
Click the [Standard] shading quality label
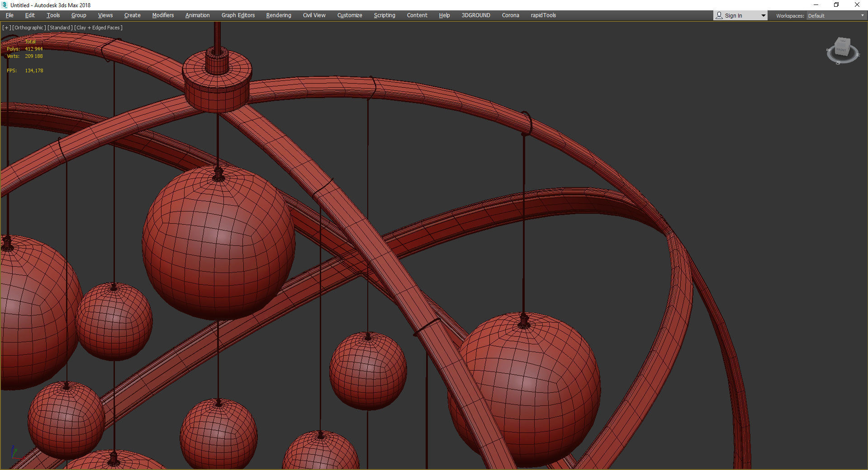click(60, 28)
